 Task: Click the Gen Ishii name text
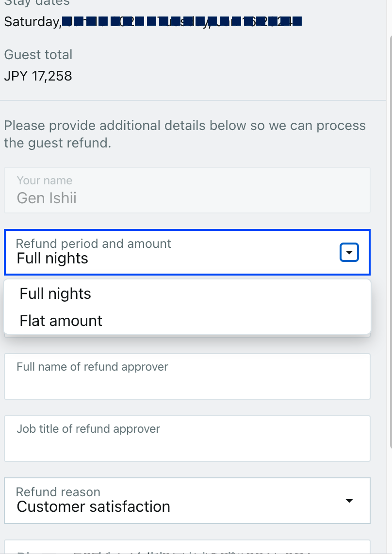47,198
